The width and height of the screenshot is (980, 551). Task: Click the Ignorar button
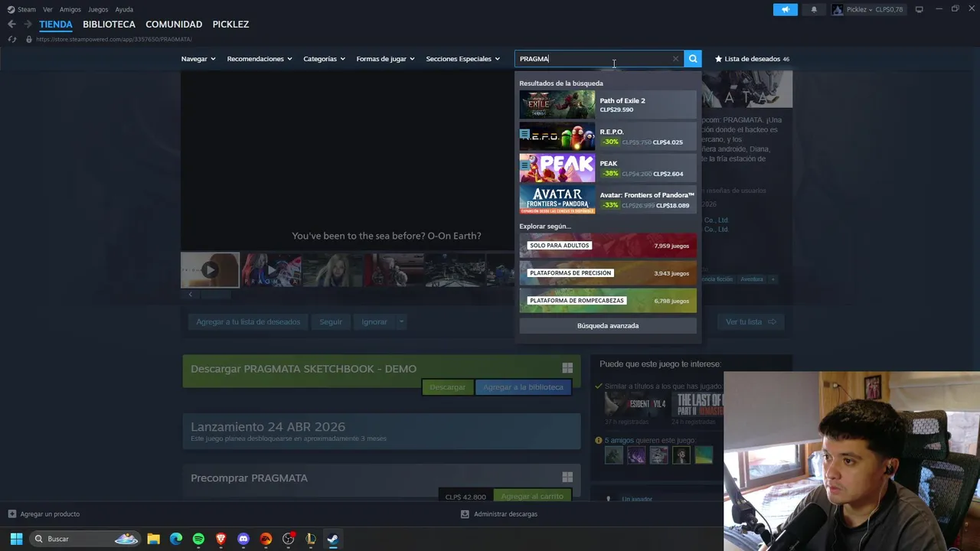coord(374,322)
